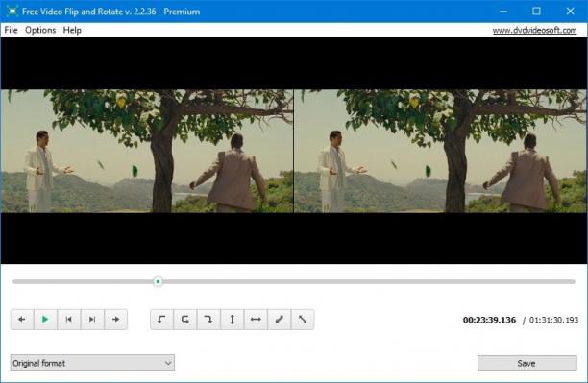The image size is (588, 383).
Task: Rotate video 90 degrees counterclockwise
Action: (161, 320)
